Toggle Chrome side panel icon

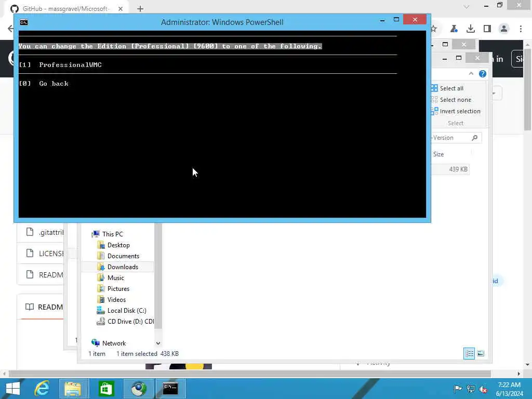(x=487, y=29)
